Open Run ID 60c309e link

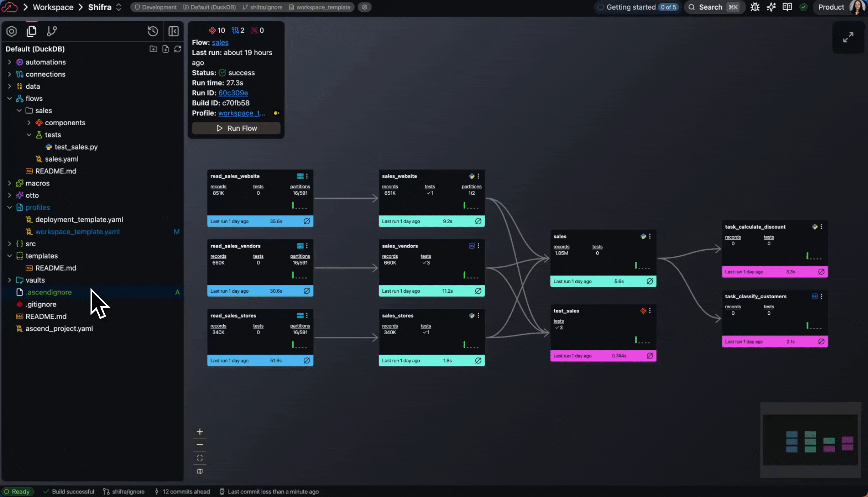pyautogui.click(x=233, y=93)
